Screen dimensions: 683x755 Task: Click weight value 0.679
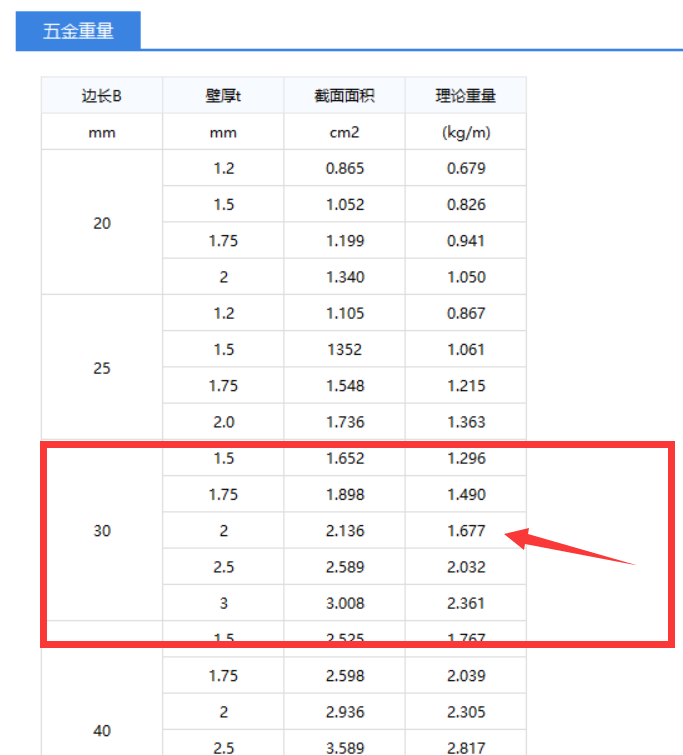point(466,168)
